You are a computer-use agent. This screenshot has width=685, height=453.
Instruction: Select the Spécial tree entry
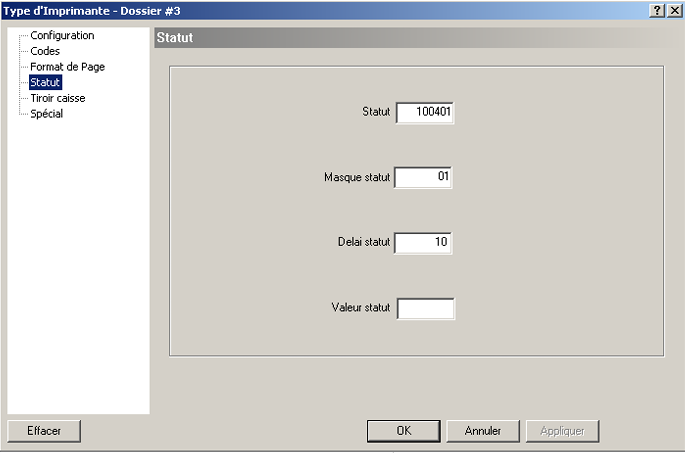click(47, 114)
